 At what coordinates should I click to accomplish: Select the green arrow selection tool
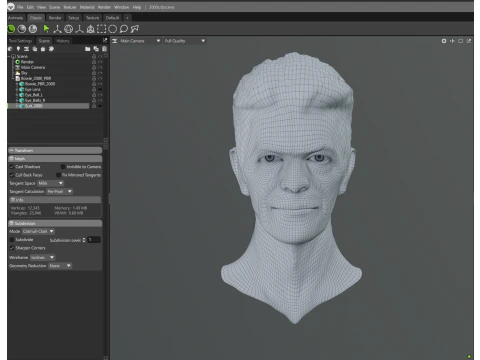coord(46,29)
